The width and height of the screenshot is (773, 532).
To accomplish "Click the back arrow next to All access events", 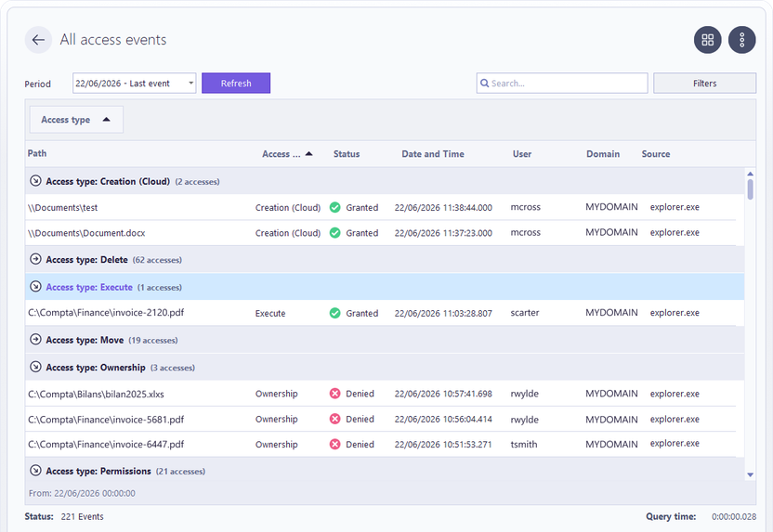I will tap(38, 40).
